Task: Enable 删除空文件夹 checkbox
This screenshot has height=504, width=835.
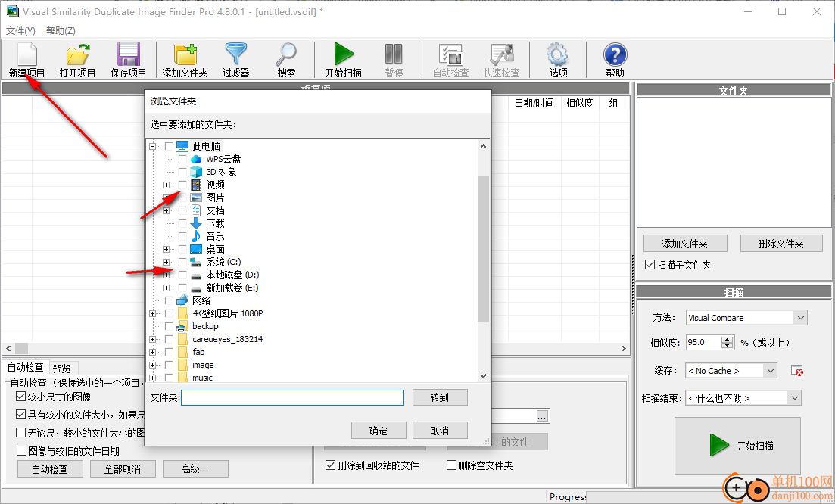Action: point(451,465)
